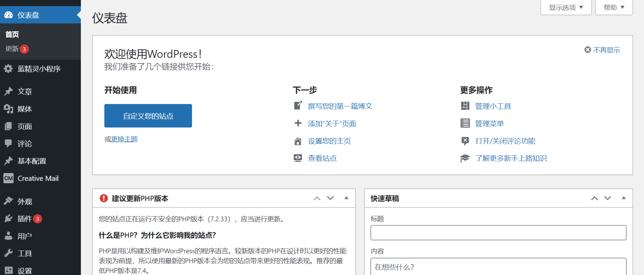The height and width of the screenshot is (275, 644).
Task: Click the pushpin icon beside 文章
Action: (8, 91)
